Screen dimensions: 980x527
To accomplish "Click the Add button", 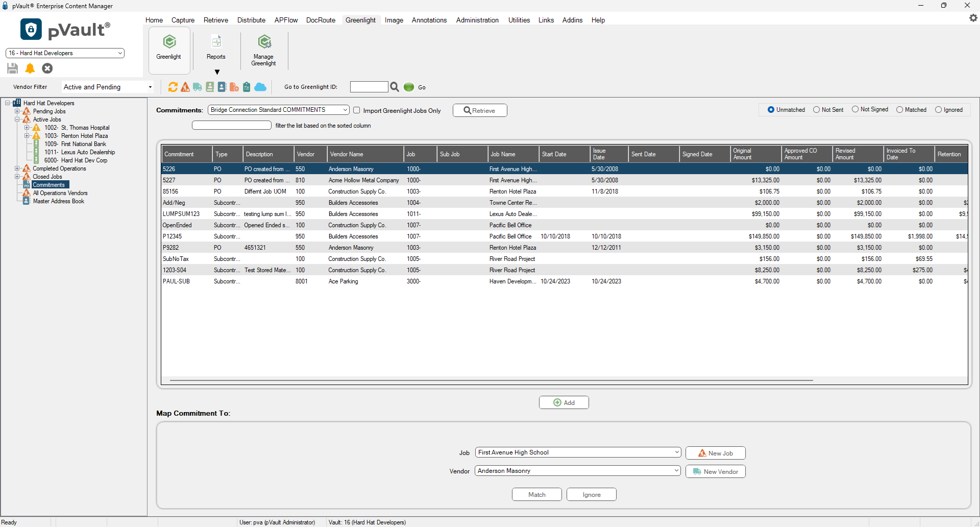I will click(x=563, y=402).
